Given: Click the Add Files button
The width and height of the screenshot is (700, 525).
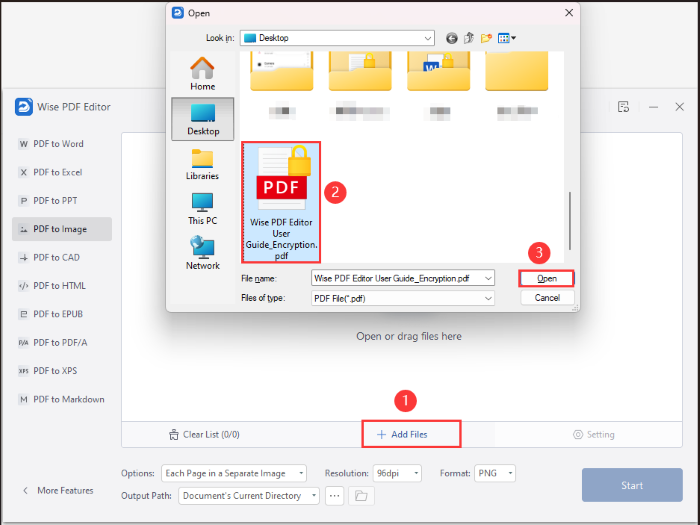Looking at the screenshot, I should coord(402,434).
